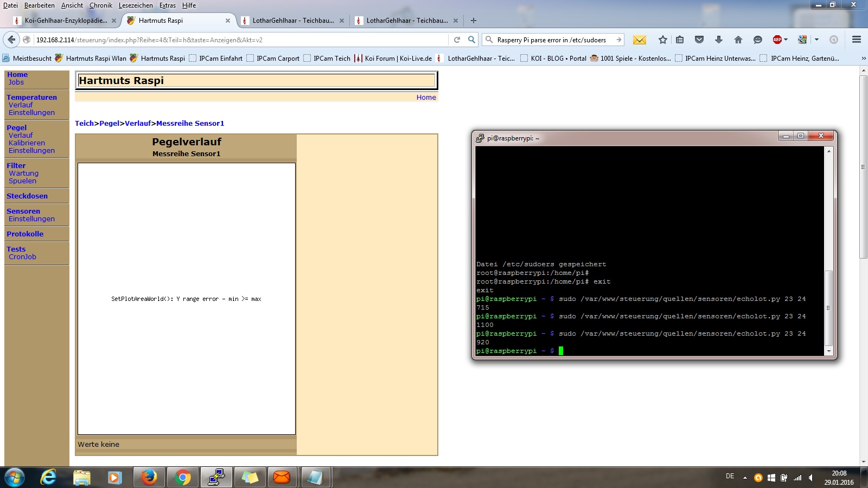Viewport: 868px width, 488px height.
Task: Open a new browser tab
Action: coord(474,21)
